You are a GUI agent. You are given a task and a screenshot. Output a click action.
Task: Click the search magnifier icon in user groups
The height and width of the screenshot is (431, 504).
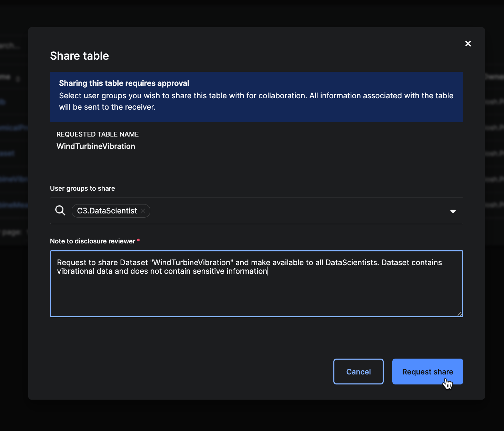click(x=60, y=210)
